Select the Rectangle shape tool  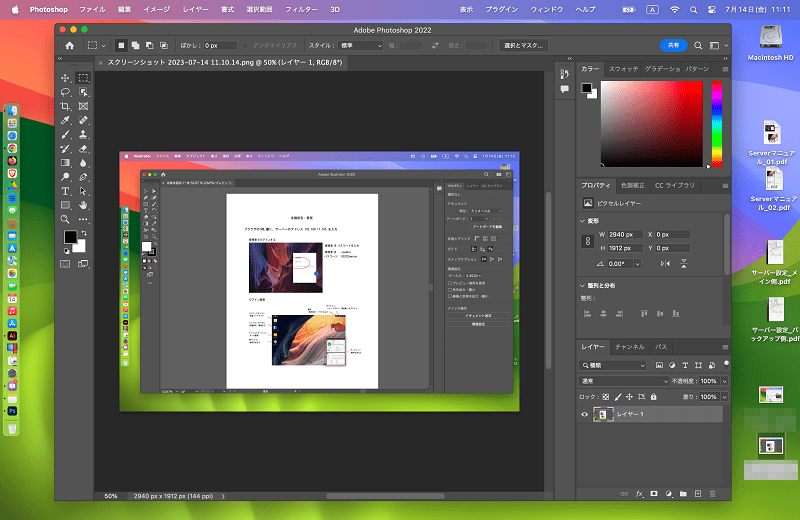pyautogui.click(x=65, y=205)
